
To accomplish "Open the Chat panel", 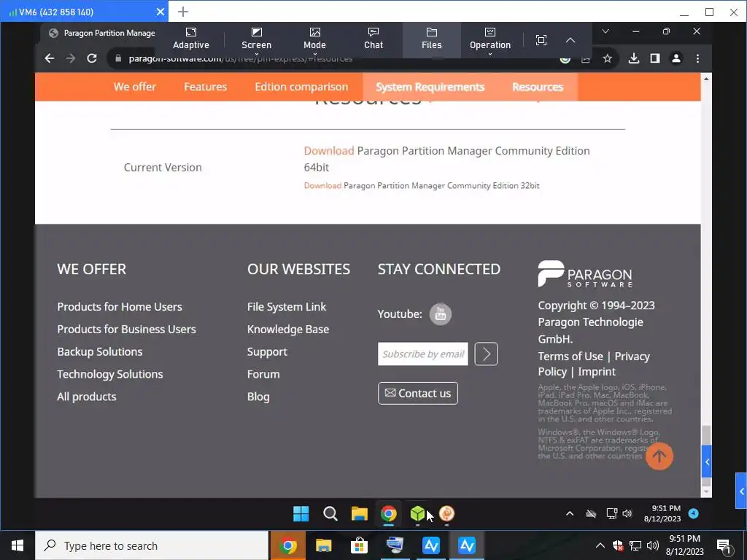I will tap(373, 39).
